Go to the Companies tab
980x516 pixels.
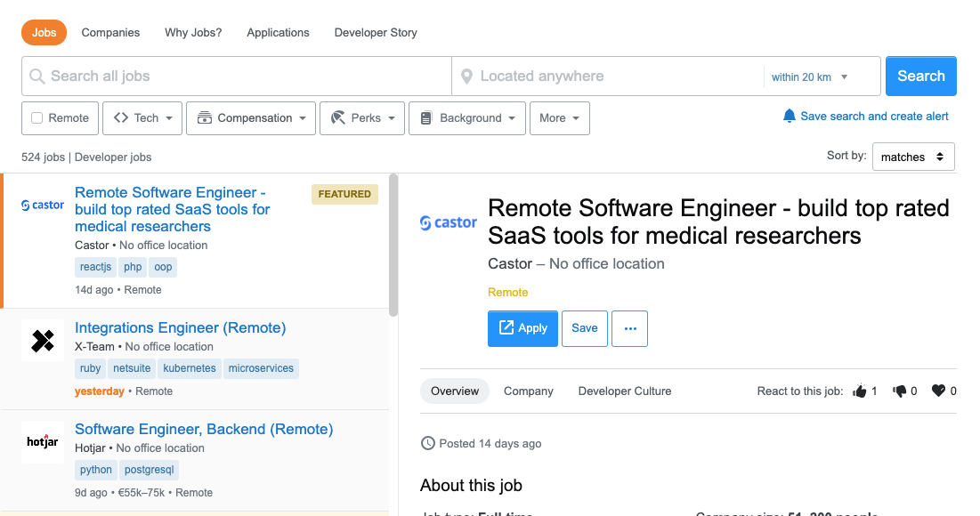point(110,33)
